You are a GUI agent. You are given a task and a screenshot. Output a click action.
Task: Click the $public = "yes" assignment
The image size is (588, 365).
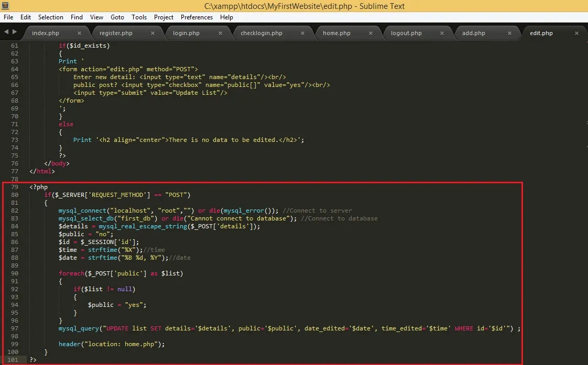click(x=117, y=305)
